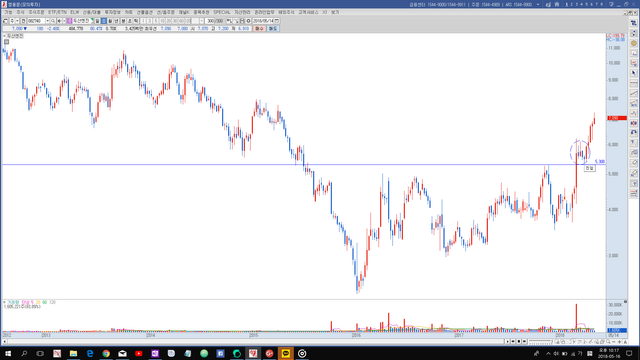Open the ELW menu

74,13
